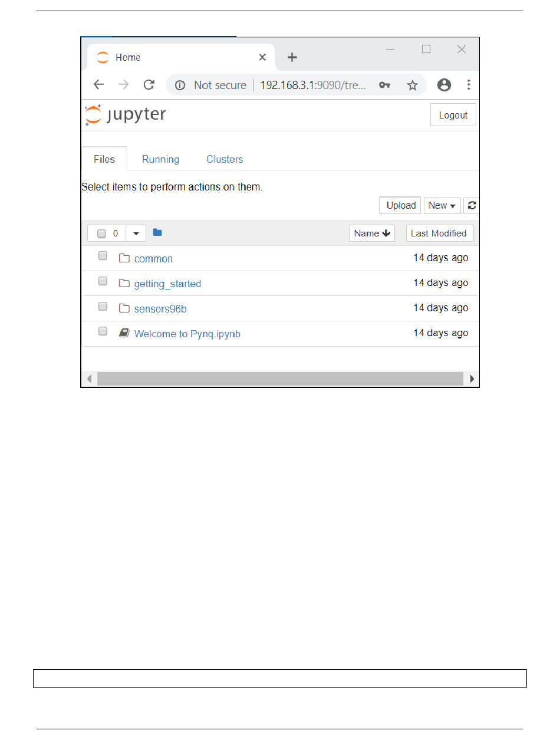
Task: Open Chrome's three-dot menu
Action: 469,85
